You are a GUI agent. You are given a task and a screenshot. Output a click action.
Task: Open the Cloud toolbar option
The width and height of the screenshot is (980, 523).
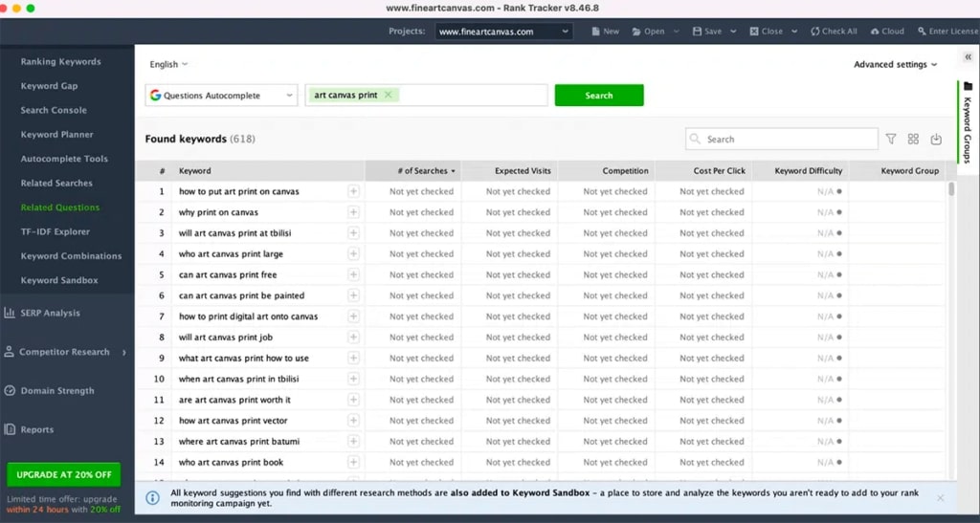coord(887,32)
